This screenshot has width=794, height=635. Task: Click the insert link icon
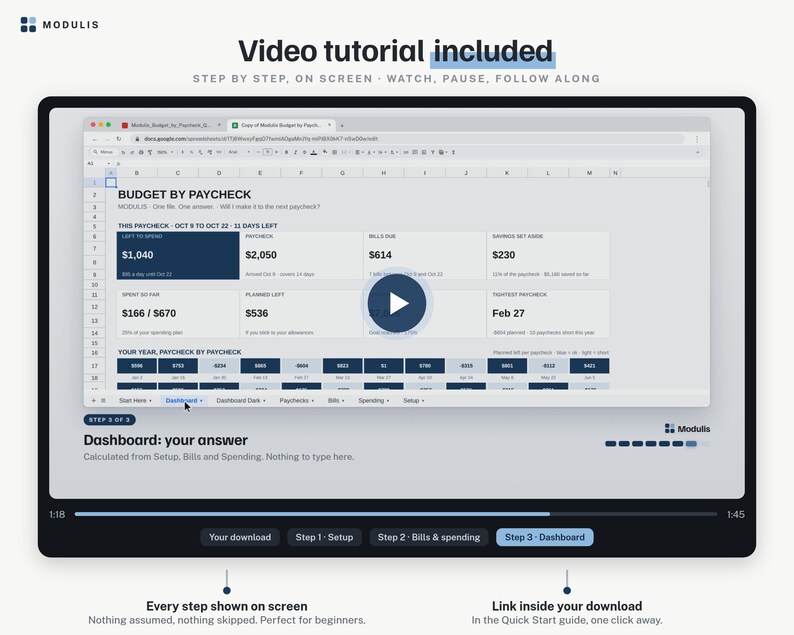point(406,152)
